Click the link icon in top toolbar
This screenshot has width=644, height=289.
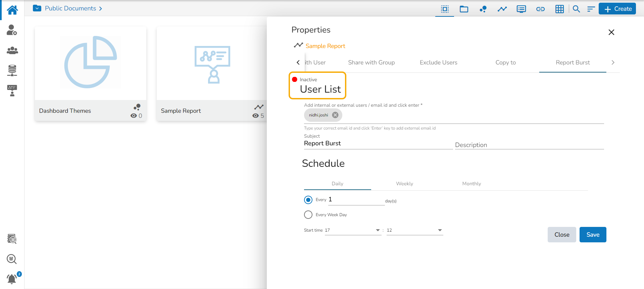(x=540, y=9)
